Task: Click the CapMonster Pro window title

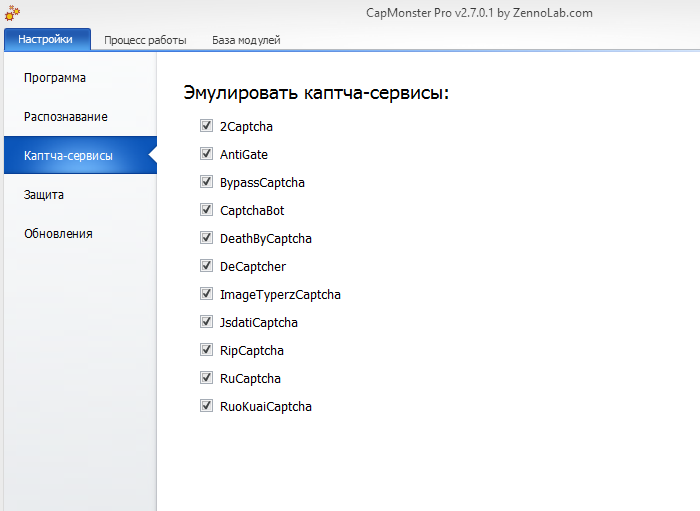Action: click(479, 13)
